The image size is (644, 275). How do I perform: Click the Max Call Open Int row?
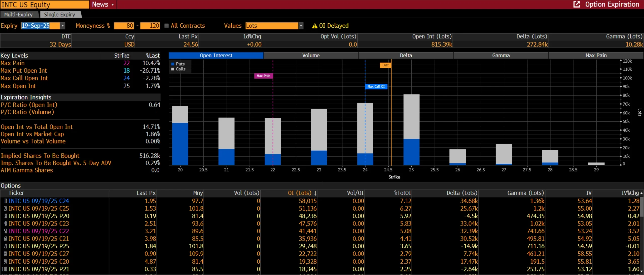click(80, 78)
